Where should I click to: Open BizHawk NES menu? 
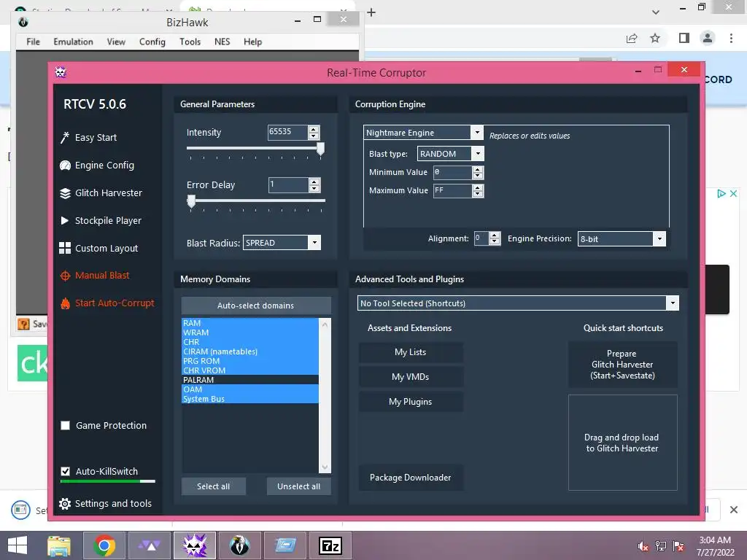click(222, 42)
